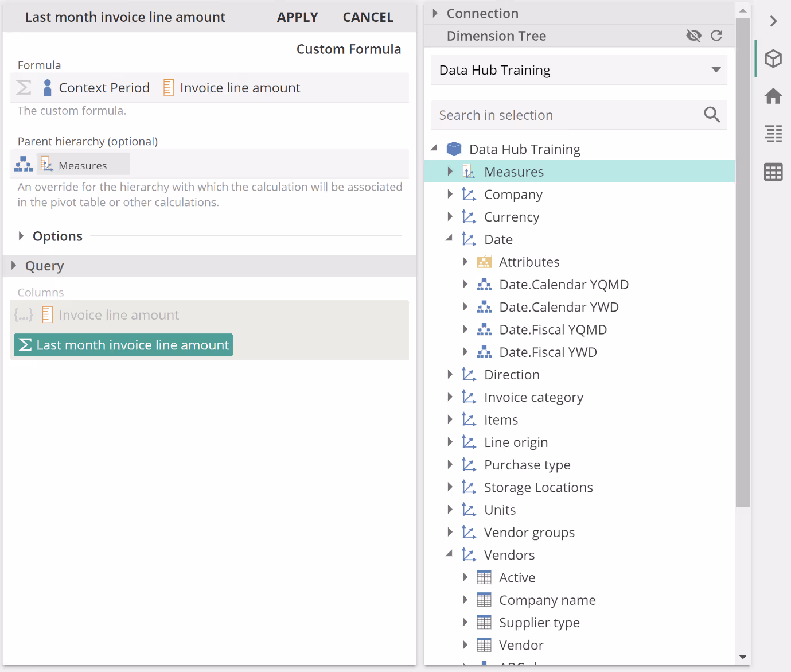Click the CANCEL button
791x672 pixels.
point(368,17)
